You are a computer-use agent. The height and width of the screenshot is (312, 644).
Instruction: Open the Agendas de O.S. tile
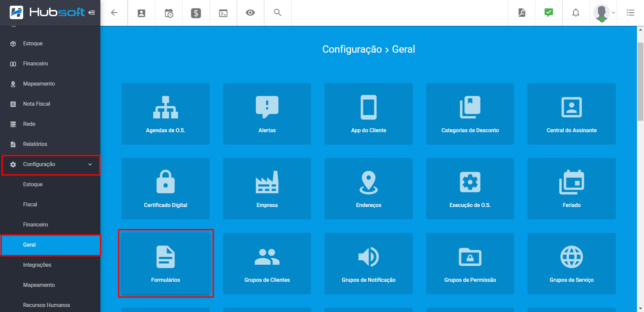click(x=165, y=114)
